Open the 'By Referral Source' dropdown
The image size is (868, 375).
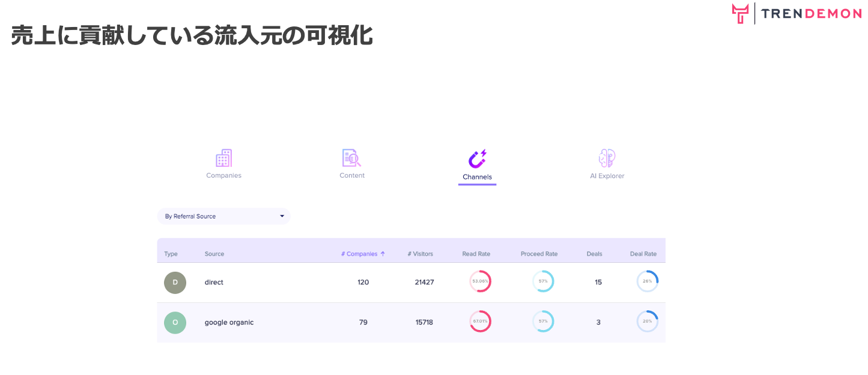pyautogui.click(x=223, y=216)
